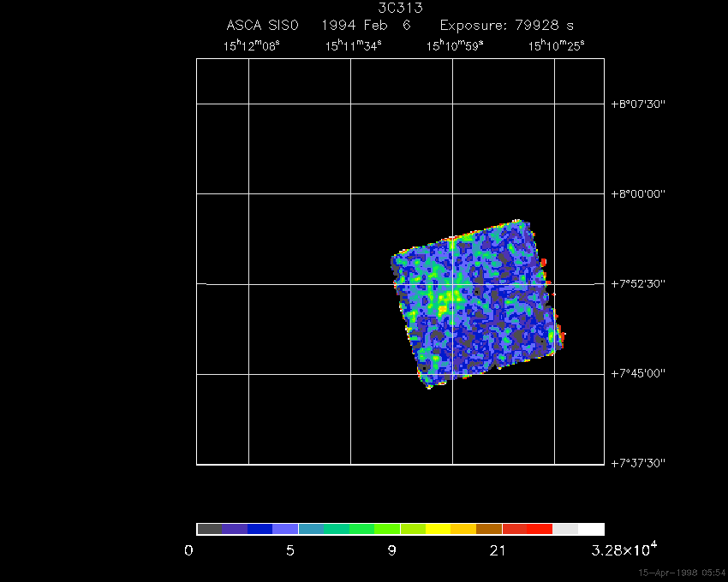Click the brown swatch in the color bar
Viewport: 728px width, 582px height.
(489, 529)
